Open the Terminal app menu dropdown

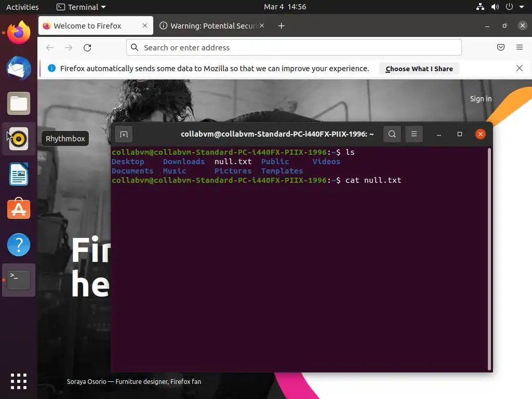point(82,7)
